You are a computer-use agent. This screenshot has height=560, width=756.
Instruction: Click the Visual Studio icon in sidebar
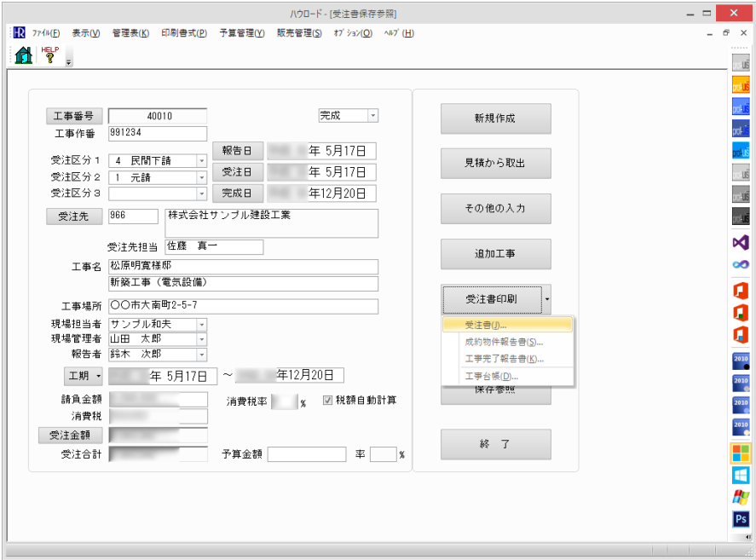point(741,242)
